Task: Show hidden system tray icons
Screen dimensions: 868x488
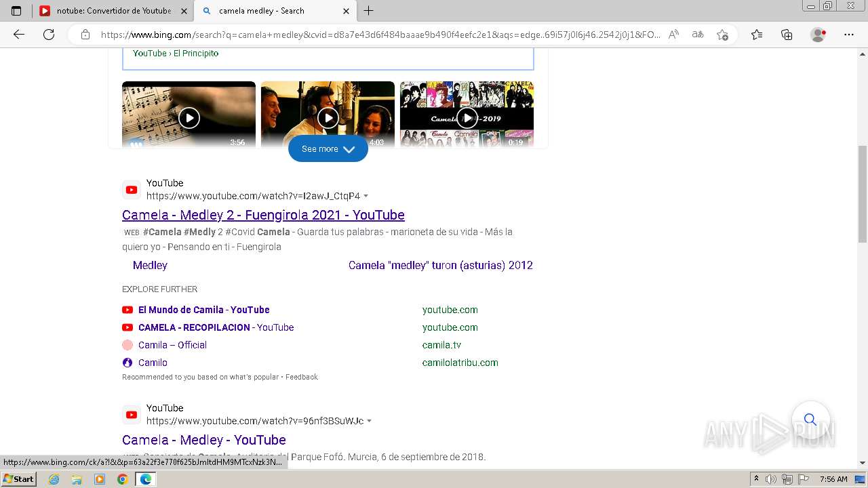Action: [x=756, y=479]
